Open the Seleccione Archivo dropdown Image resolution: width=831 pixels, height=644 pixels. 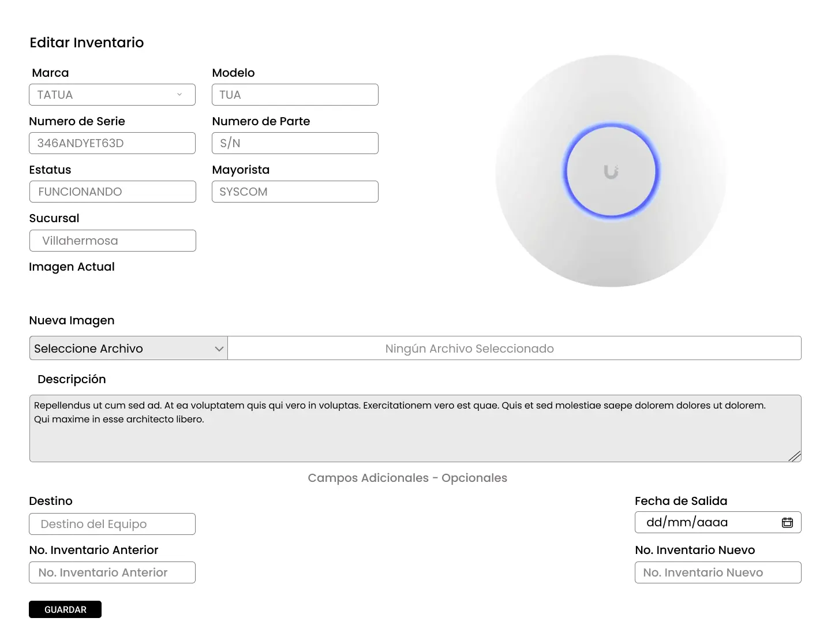(128, 349)
